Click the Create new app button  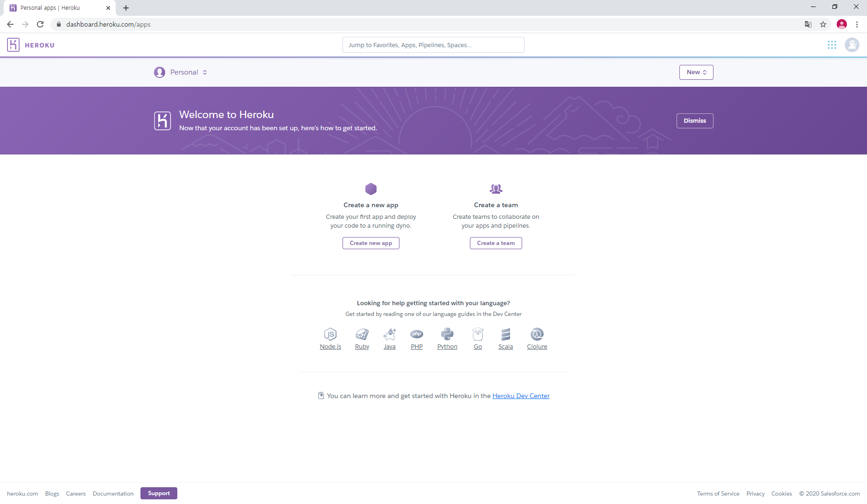(x=371, y=243)
